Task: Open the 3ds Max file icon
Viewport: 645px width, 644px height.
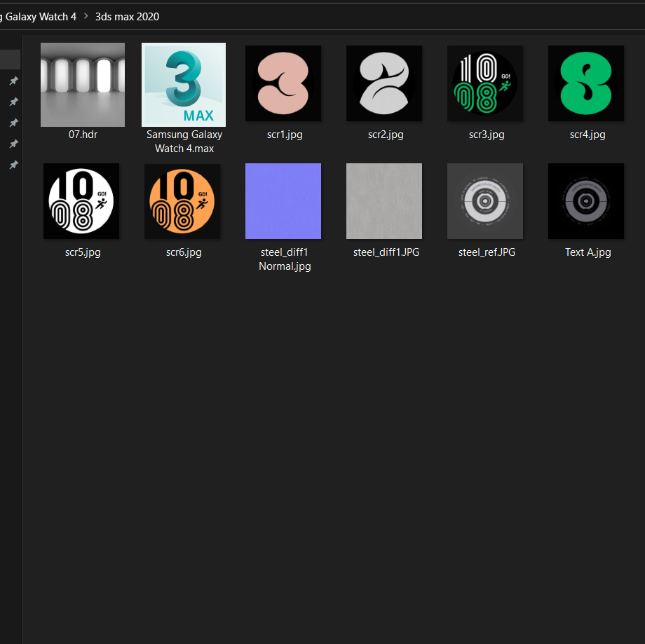Action: [x=184, y=85]
